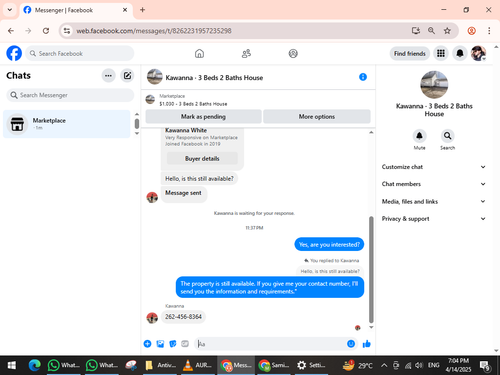This screenshot has width=500, height=375.
Task: Open Chrome tab search dropdown arrow
Action: click(x=10, y=10)
